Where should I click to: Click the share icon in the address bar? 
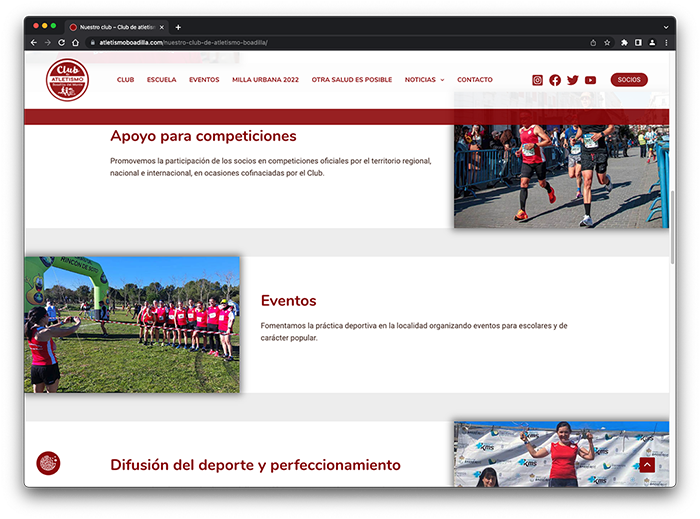click(593, 42)
